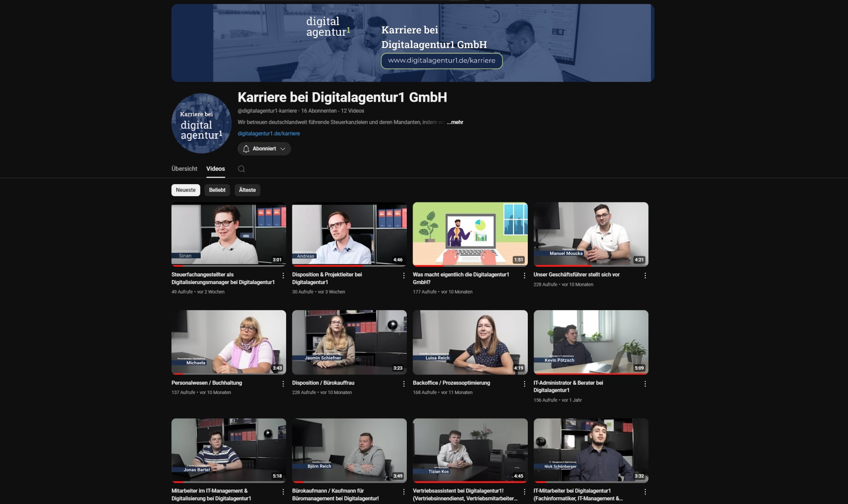Play the Jasmin Schiefner video thumbnail
Image resolution: width=848 pixels, height=504 pixels.
tap(349, 342)
